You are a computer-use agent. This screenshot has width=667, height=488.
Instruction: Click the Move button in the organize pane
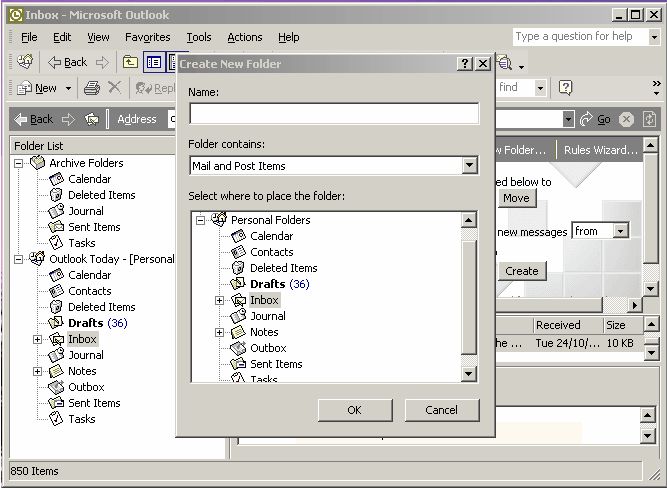pos(516,198)
